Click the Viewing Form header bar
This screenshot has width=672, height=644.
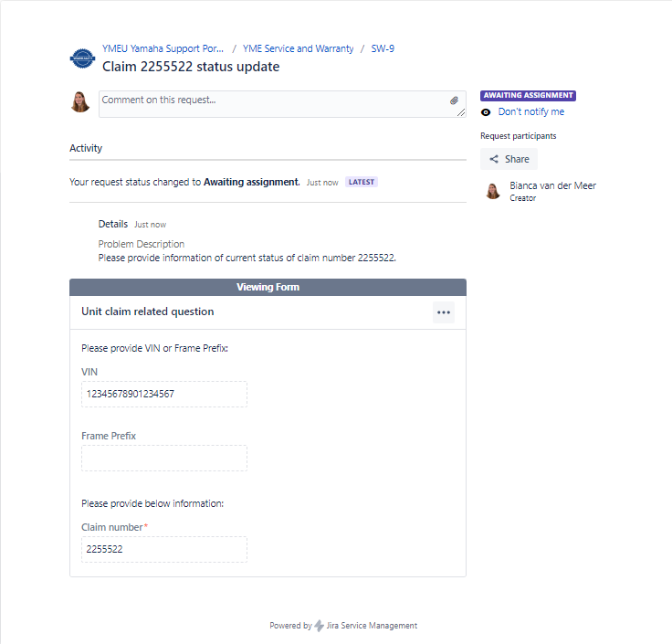click(268, 287)
